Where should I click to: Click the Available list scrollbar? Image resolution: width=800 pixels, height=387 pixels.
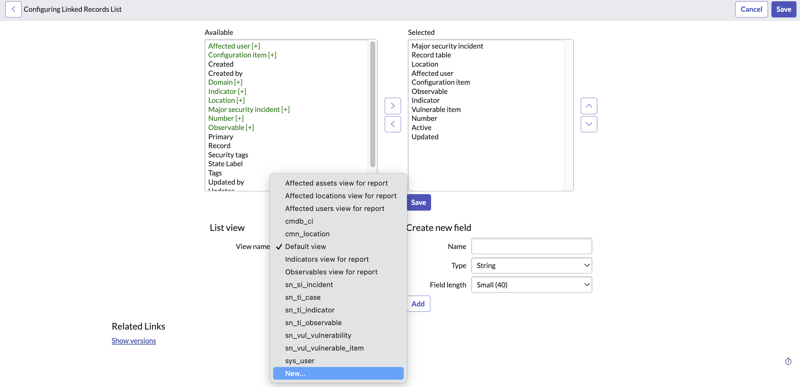tap(372, 104)
